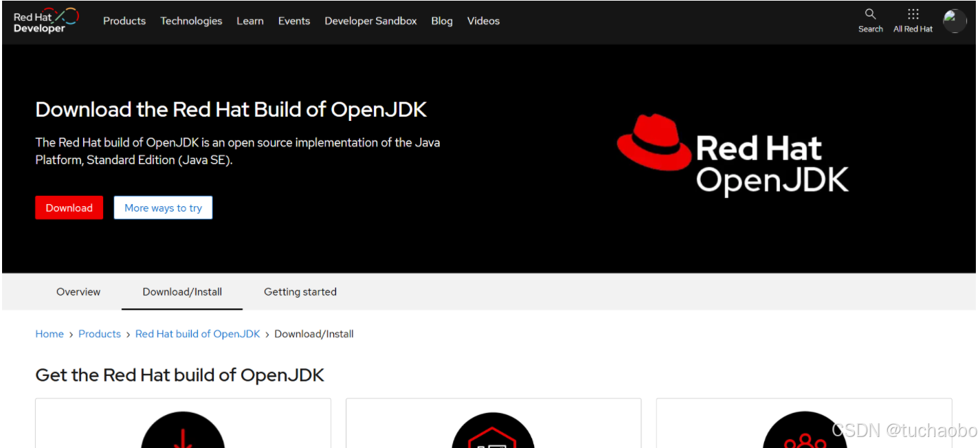Open the All Red Hat grid icon
Screen dimensions: 980x448
(x=913, y=14)
